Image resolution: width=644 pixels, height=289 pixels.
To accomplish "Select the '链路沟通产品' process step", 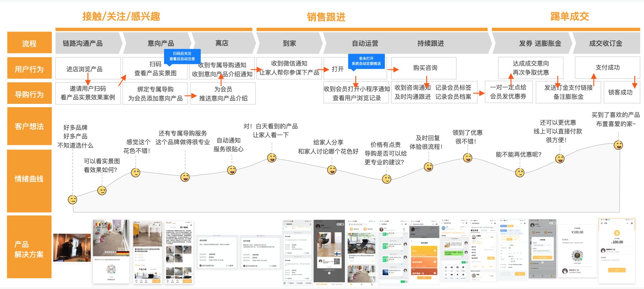I will pyautogui.click(x=83, y=43).
